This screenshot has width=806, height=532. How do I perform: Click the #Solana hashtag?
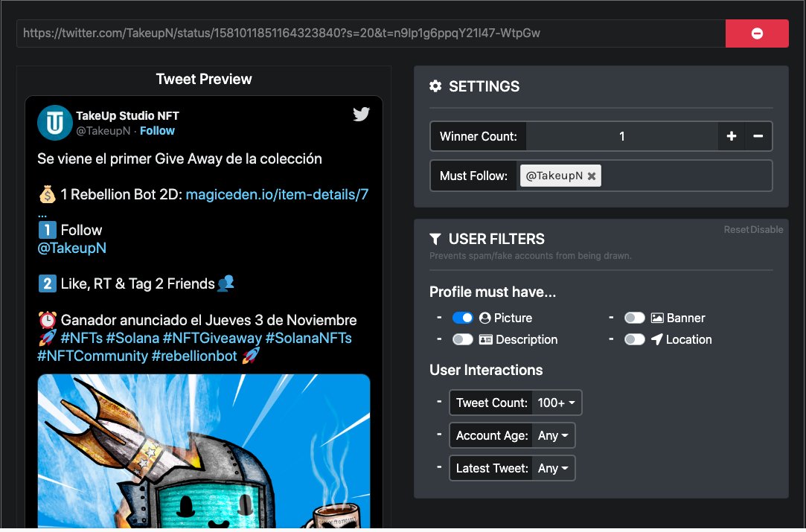(132, 339)
